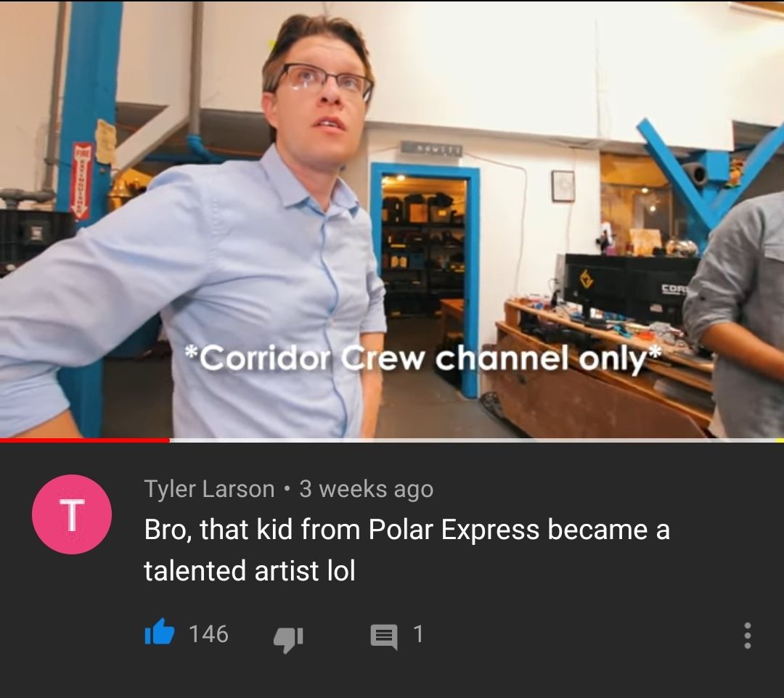Click the unplayed gray portion of progress bar
784x698 pixels.
coord(473,440)
